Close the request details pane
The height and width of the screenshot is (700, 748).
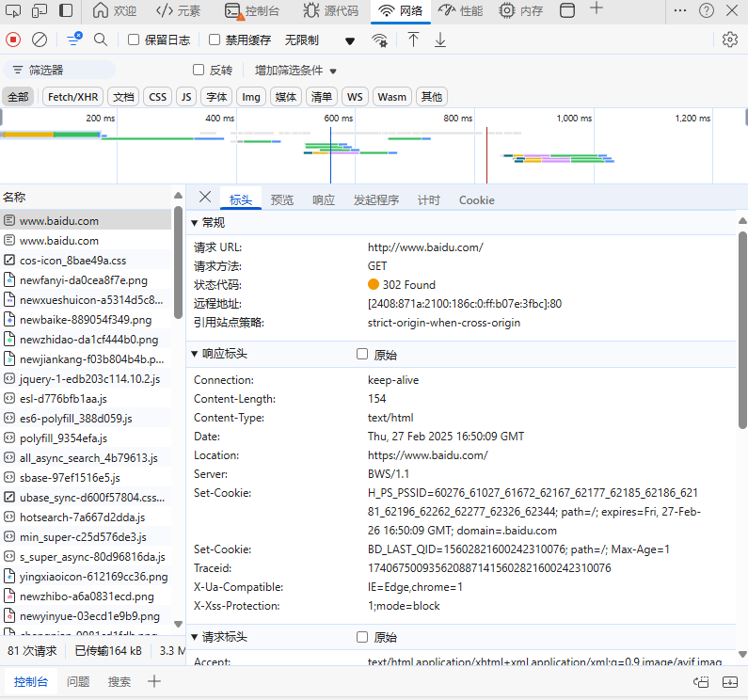click(205, 197)
